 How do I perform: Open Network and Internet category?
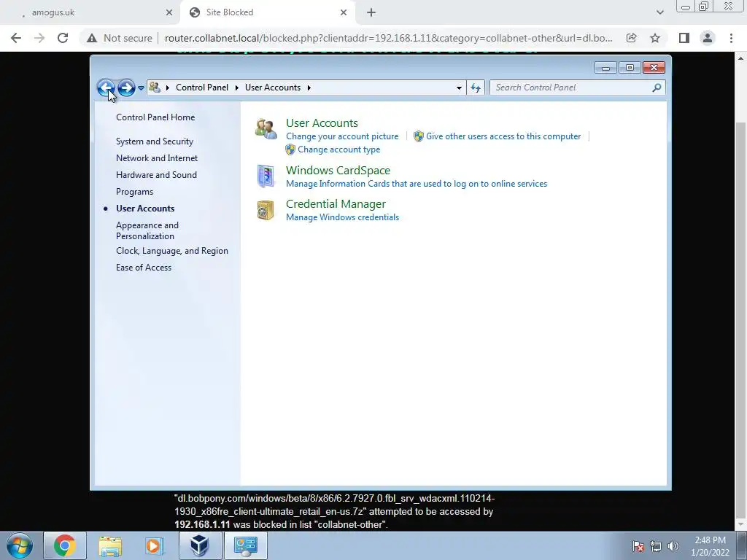point(157,158)
